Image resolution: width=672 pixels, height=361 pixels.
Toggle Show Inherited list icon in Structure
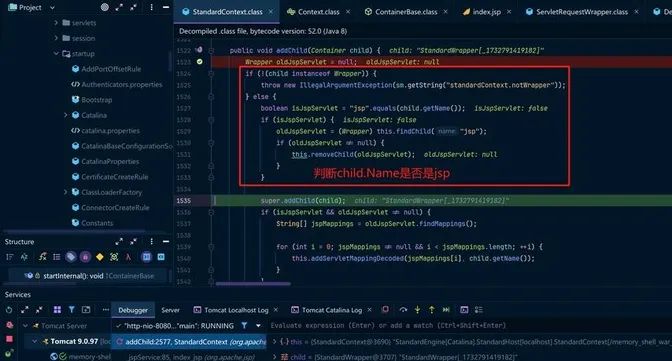(57, 257)
